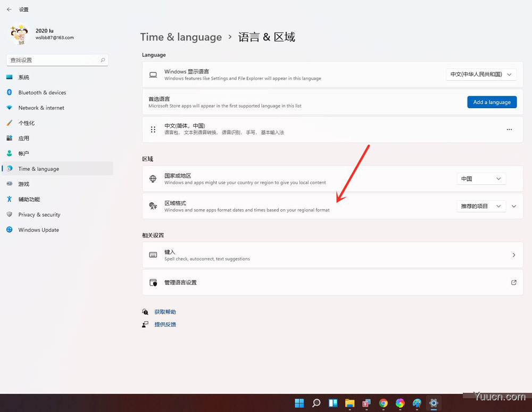Open more options for 中文(简体，中国)
Screen dimensions: 532x412
[x=509, y=129]
